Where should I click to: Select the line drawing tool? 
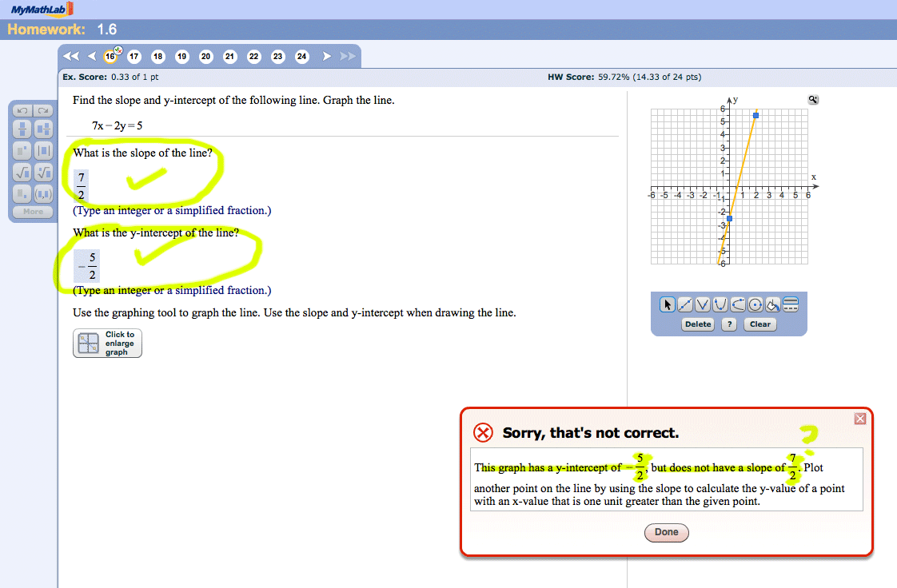click(x=685, y=304)
